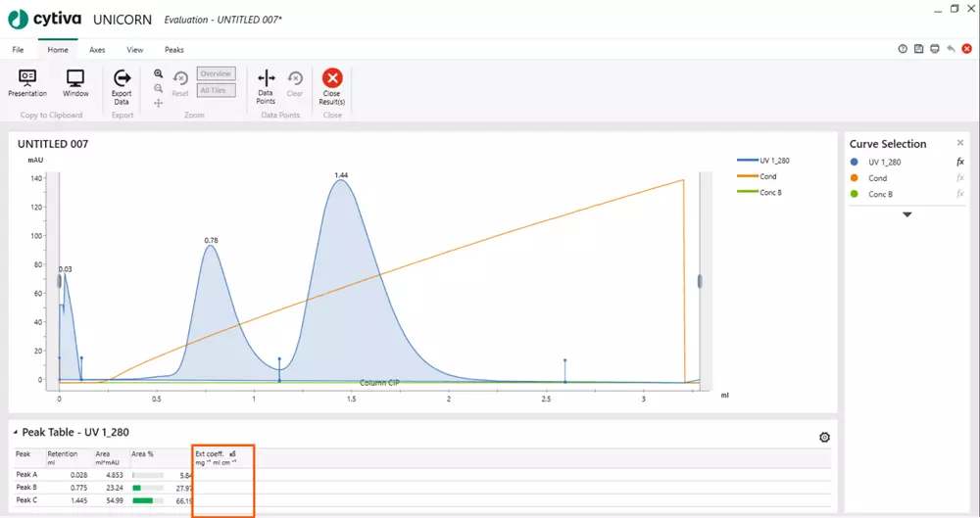Screen dimensions: 980x518
Task: Click Conc B legend entry in chart
Action: click(759, 193)
